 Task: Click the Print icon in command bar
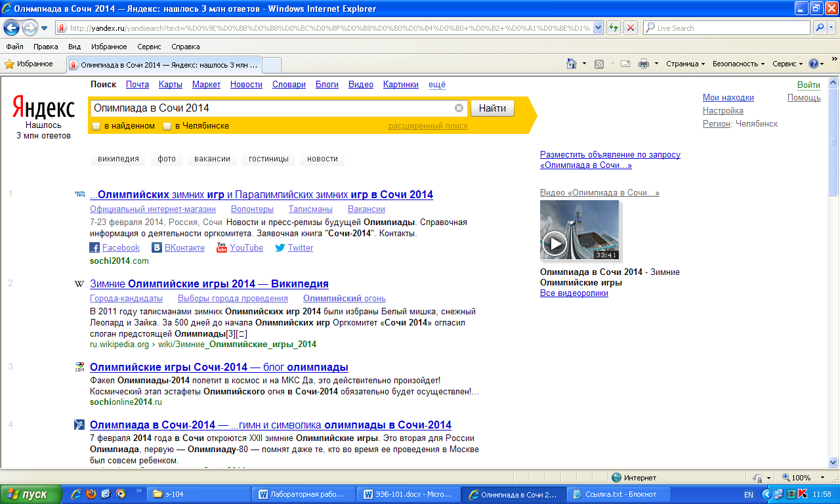coord(644,64)
